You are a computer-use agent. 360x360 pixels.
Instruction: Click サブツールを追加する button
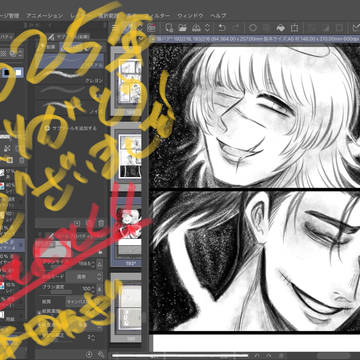click(72, 128)
